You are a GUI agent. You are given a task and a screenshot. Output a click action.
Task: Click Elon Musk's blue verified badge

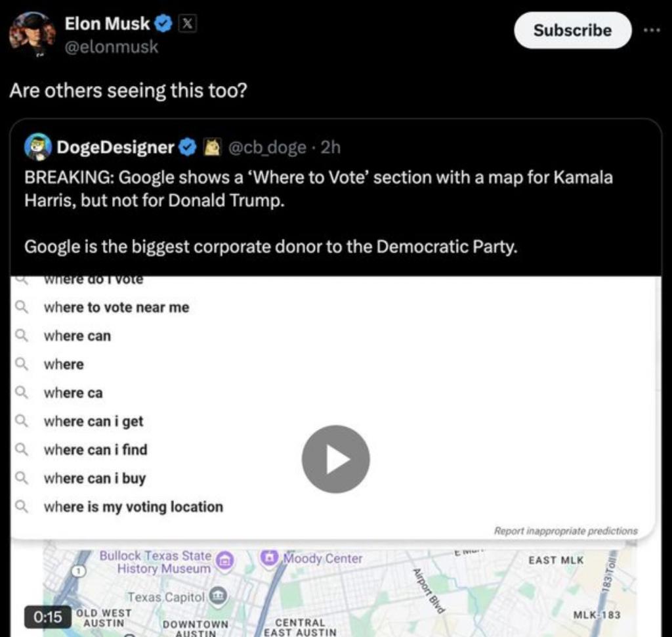point(164,25)
